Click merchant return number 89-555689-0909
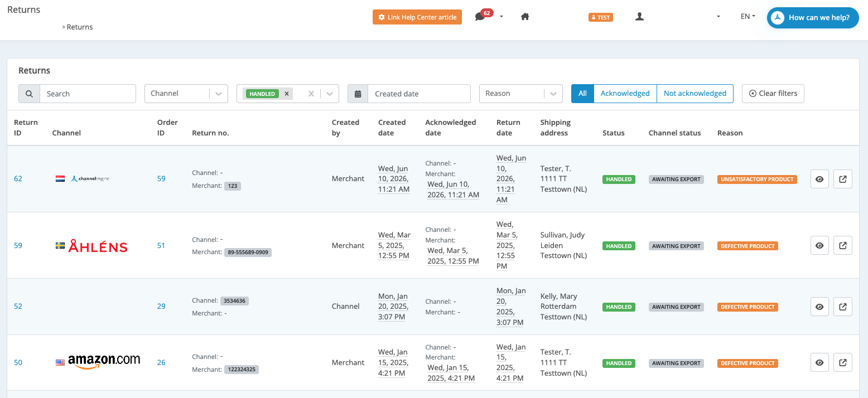This screenshot has height=398, width=868. (x=248, y=252)
